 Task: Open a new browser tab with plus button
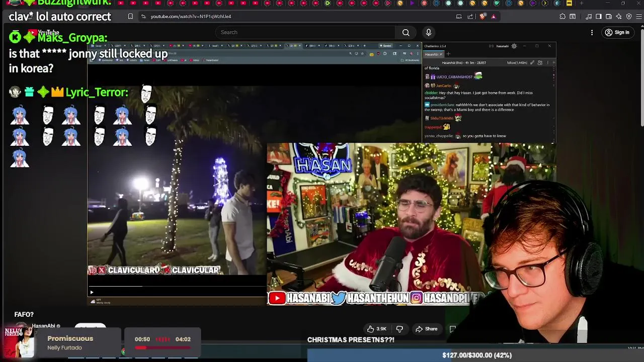tap(581, 3)
